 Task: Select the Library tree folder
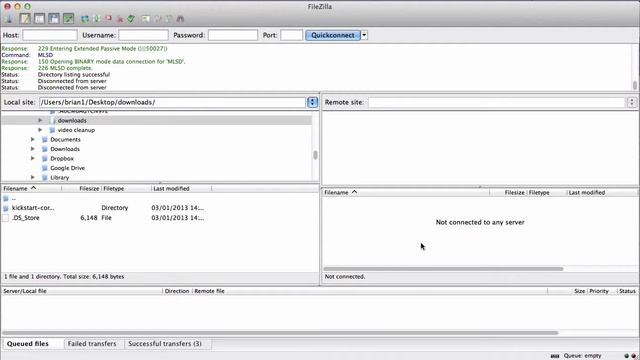click(60, 178)
